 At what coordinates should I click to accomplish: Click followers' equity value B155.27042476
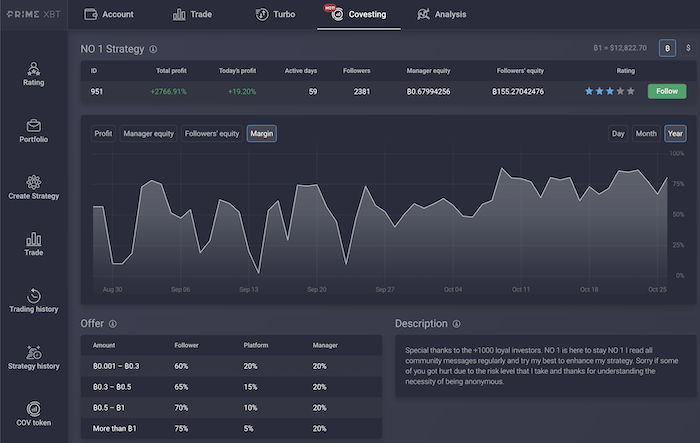[x=518, y=92]
